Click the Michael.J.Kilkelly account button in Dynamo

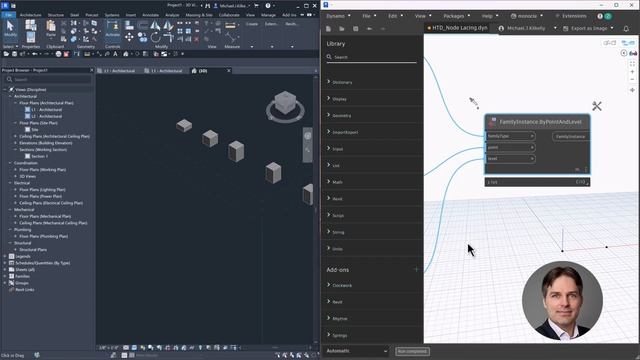tap(527, 29)
